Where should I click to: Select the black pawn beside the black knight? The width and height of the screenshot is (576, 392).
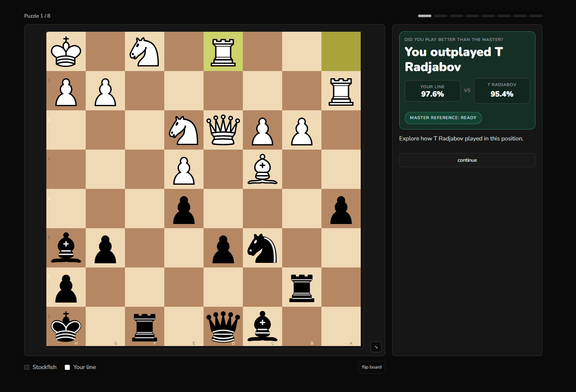coord(223,248)
